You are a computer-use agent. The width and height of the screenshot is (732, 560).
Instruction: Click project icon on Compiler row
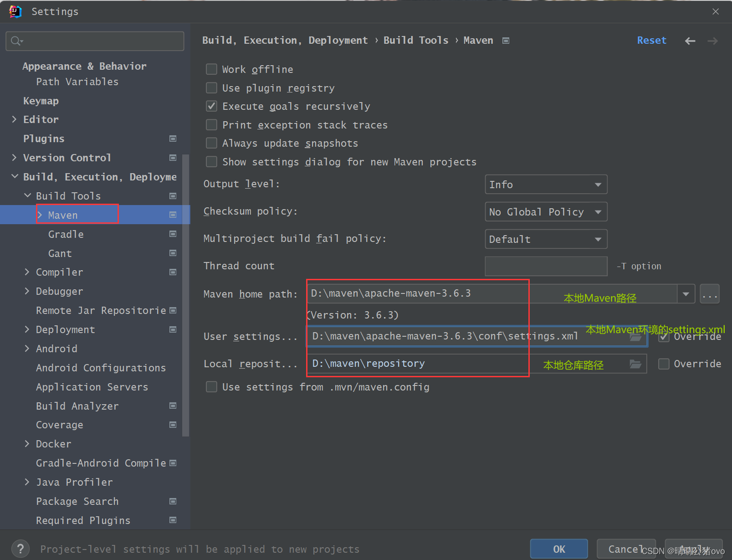coord(173,272)
